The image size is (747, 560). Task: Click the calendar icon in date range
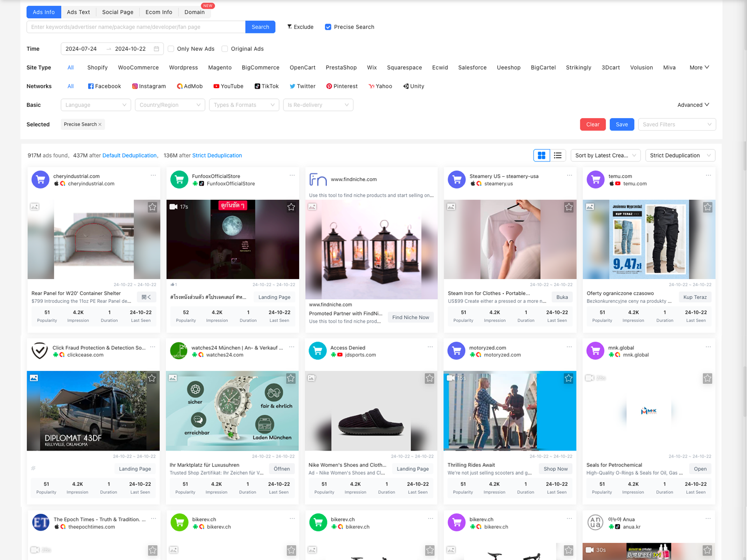(x=156, y=49)
